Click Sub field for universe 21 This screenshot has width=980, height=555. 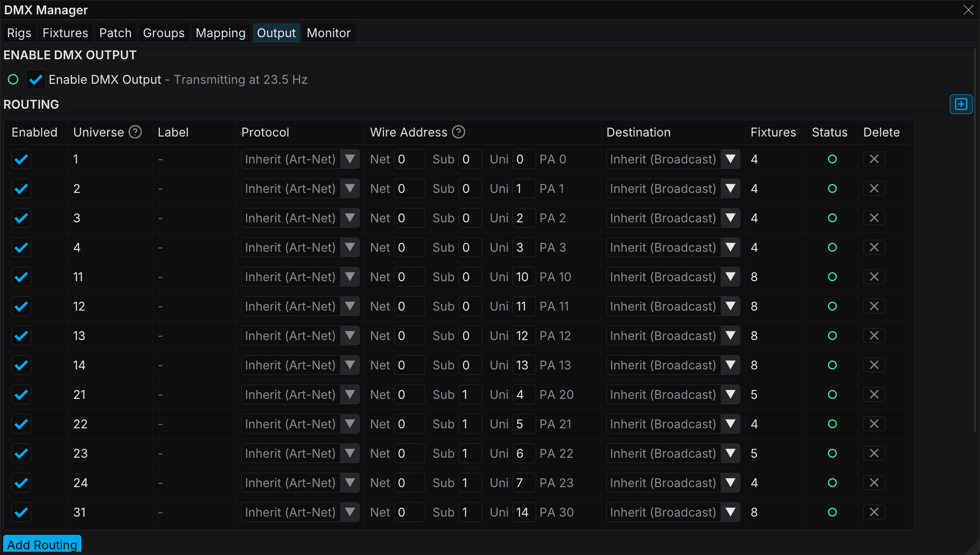click(x=470, y=394)
